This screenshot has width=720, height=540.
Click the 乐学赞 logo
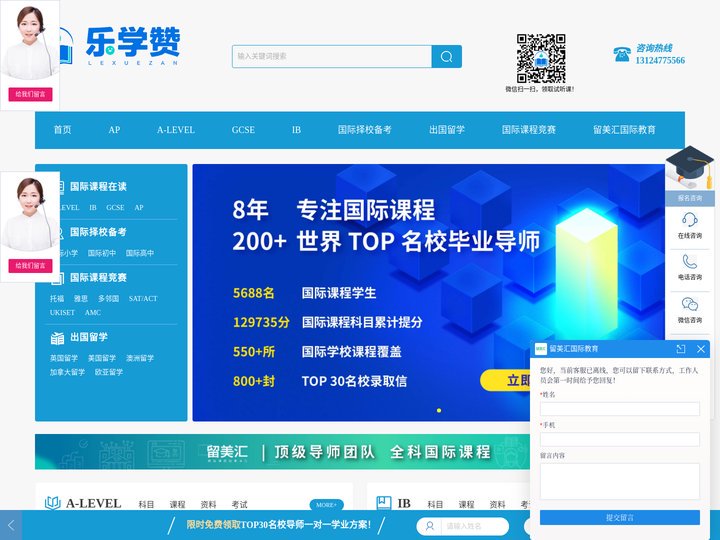(133, 45)
